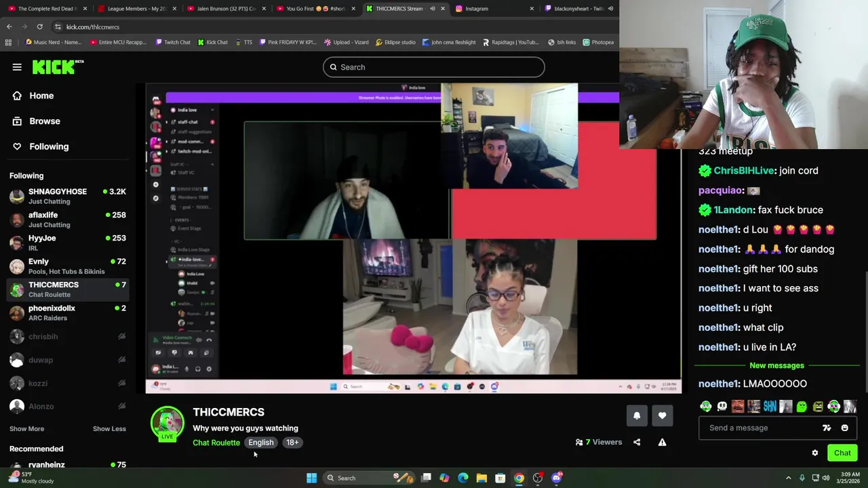Viewport: 868px width, 488px height.
Task: Focus the Kick search field
Action: 433,67
